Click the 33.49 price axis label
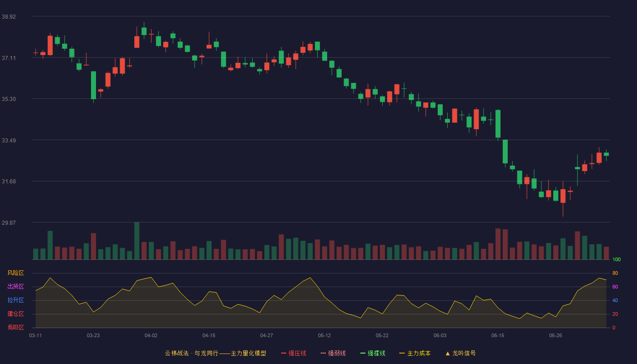Image resolution: width=637 pixels, height=364 pixels. pos(9,140)
